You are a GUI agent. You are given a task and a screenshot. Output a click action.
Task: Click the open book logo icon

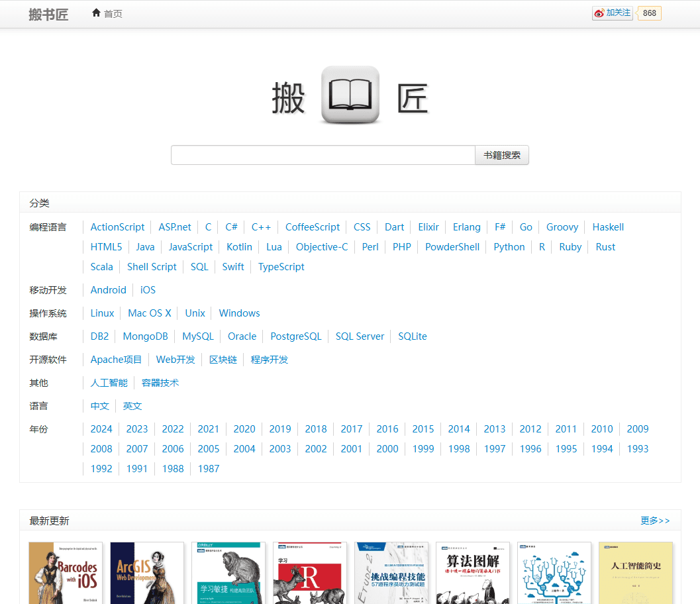pos(350,95)
